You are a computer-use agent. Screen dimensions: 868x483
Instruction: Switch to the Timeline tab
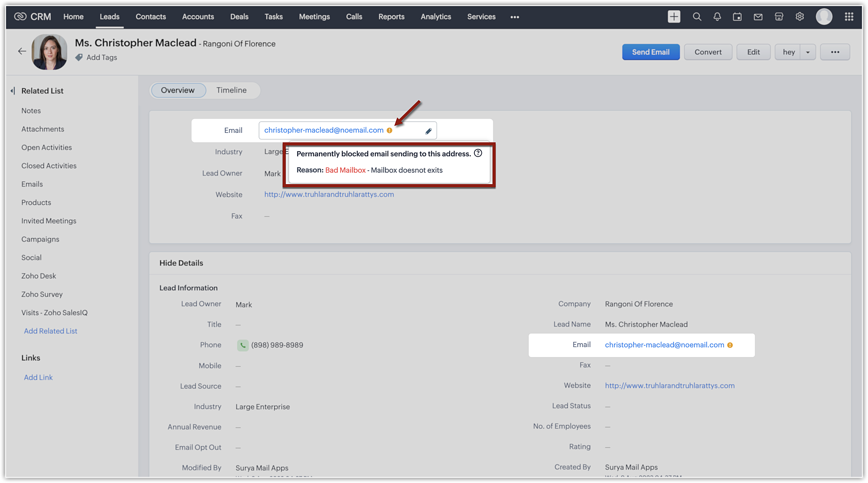pyautogui.click(x=231, y=90)
